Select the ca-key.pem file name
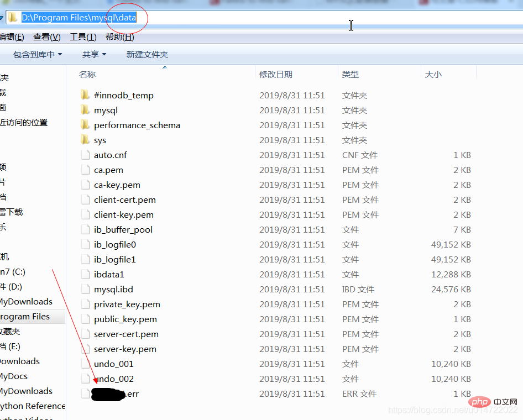Screen dimensions: 523x420 click(x=117, y=185)
